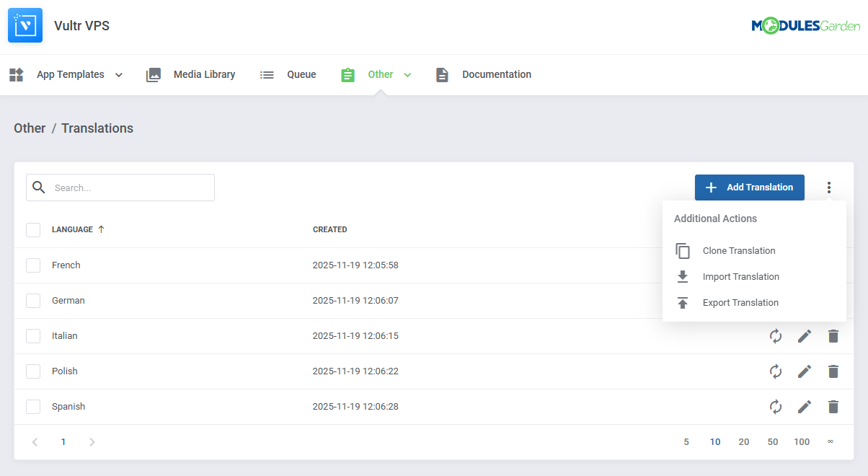
Task: Toggle the select-all checkbox in the header
Action: pyautogui.click(x=33, y=229)
